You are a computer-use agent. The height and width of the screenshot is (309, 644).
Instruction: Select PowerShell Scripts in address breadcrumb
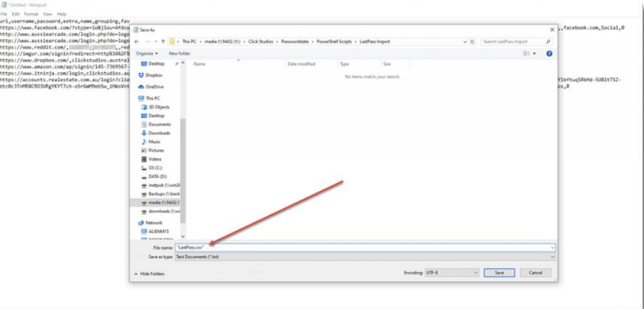click(334, 42)
